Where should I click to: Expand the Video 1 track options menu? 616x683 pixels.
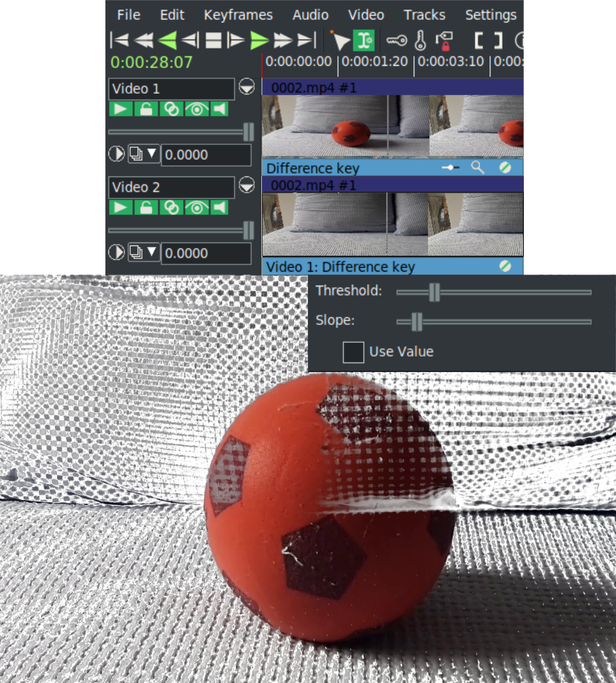coord(247,86)
